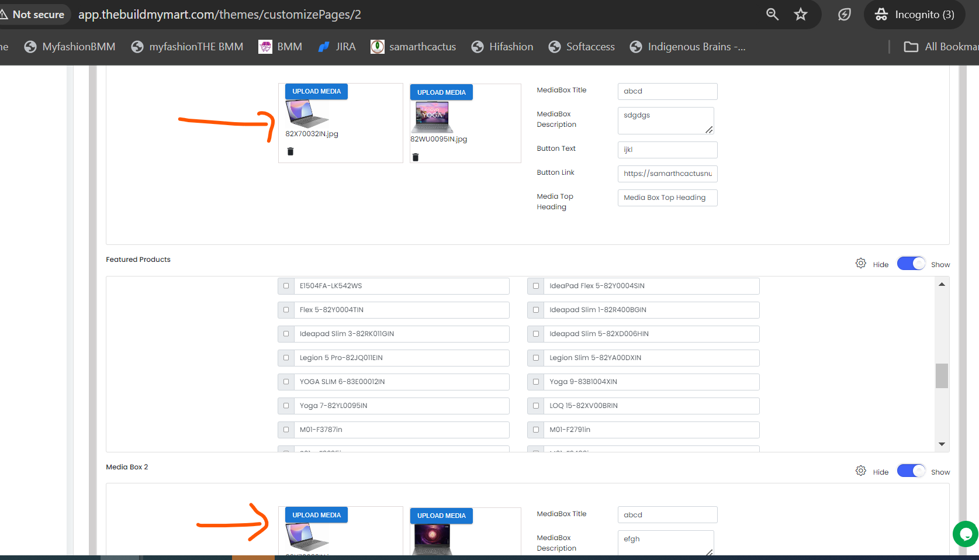Check the E1504FA-LK542WS product
Image resolution: width=979 pixels, height=560 pixels.
[x=286, y=286]
